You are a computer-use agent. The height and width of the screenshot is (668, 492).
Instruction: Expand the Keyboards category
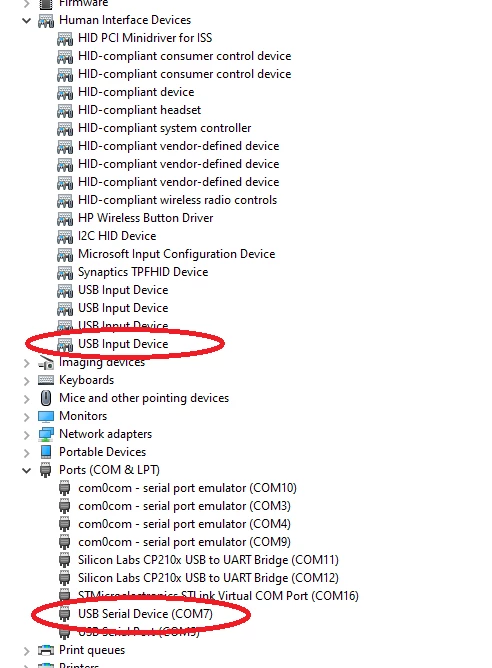click(x=26, y=380)
